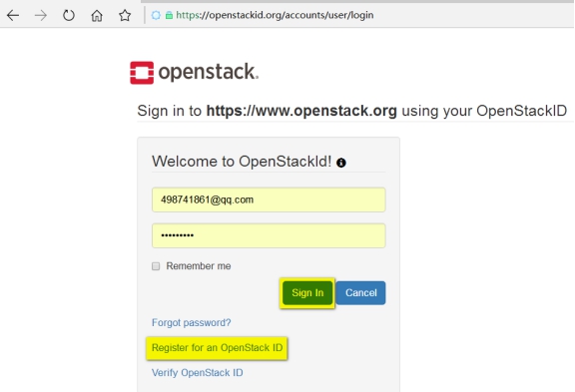Open the Verify OpenStack ID link
Viewport: 575px width, 392px height.
pos(198,373)
